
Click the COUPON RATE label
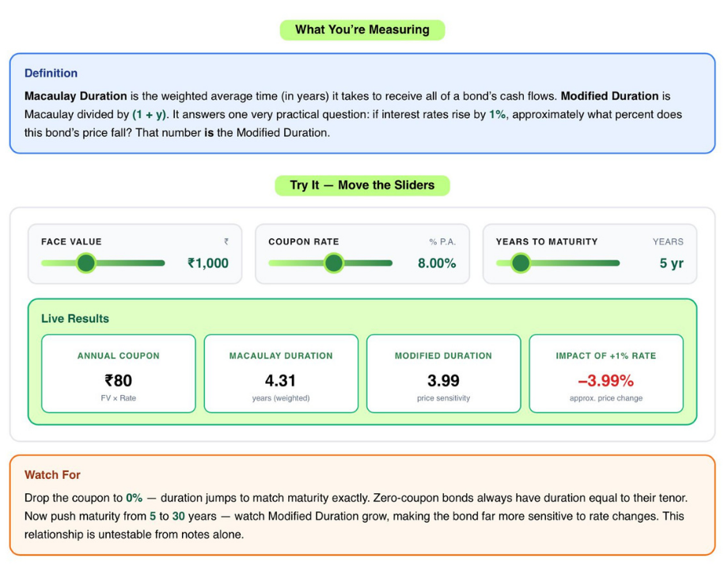(x=304, y=241)
